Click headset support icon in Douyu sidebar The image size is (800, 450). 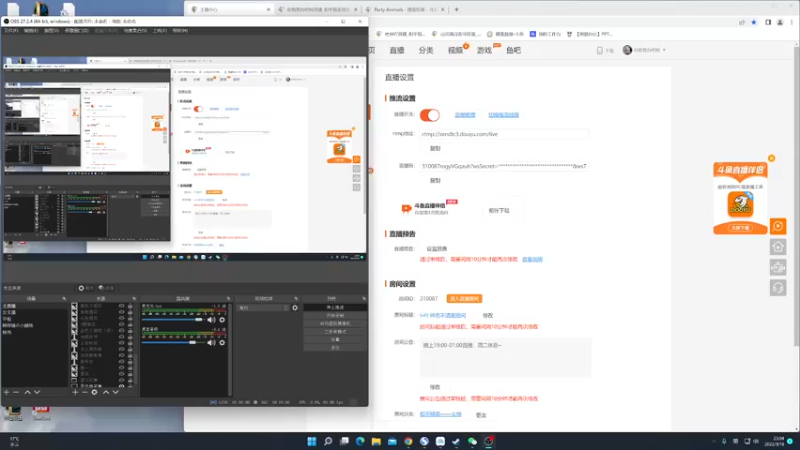click(778, 288)
